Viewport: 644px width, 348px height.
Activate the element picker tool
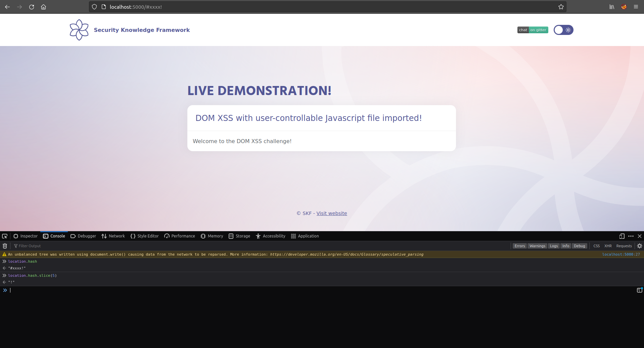pyautogui.click(x=5, y=236)
